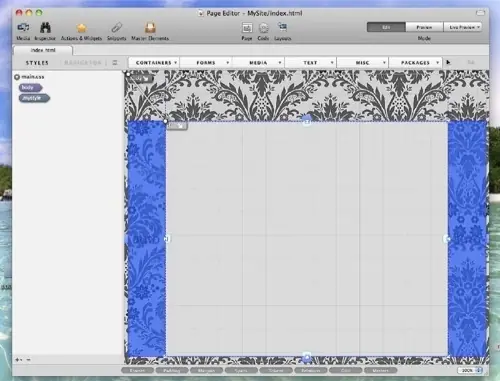Click the first pill button in bottom bar
Screen dimensions: 500x381
(137, 370)
